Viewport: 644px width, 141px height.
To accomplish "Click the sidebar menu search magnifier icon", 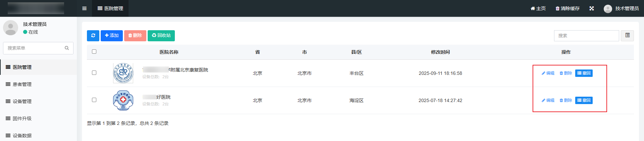I will (67, 48).
